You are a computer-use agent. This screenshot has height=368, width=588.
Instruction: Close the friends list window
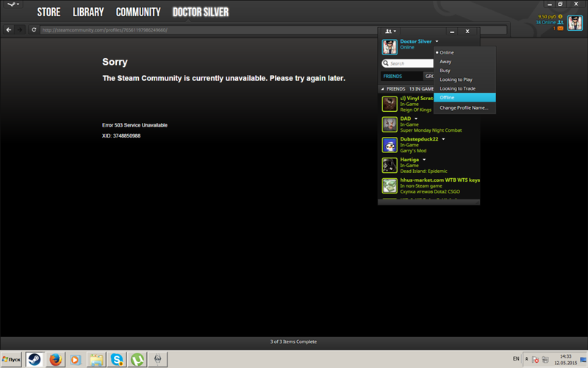(467, 32)
